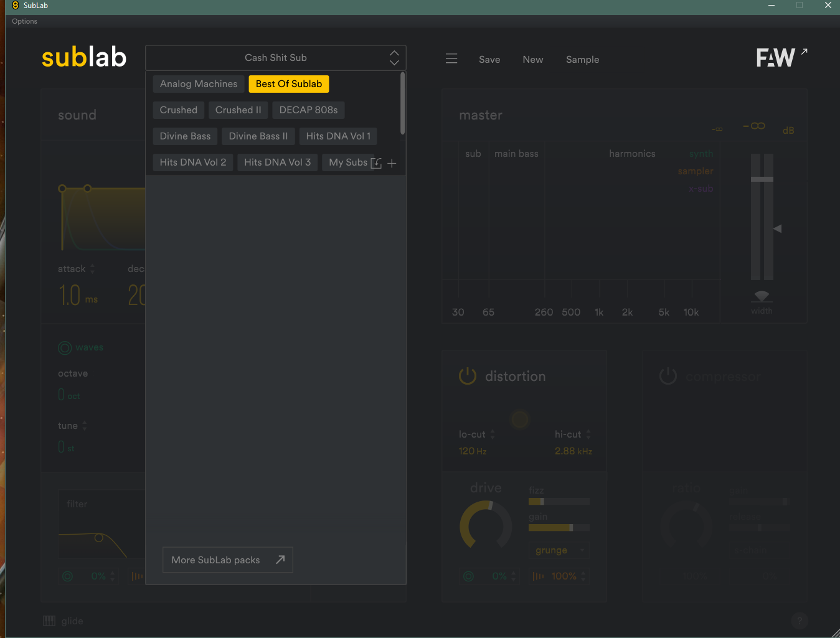Click the Sample button
Viewport: 840px width, 638px height.
pyautogui.click(x=583, y=60)
